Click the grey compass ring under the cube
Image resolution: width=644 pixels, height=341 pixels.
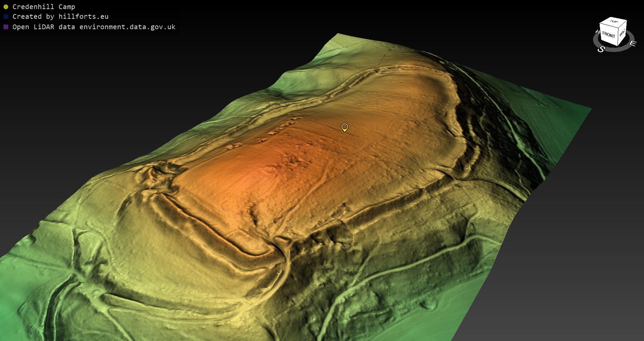click(614, 50)
